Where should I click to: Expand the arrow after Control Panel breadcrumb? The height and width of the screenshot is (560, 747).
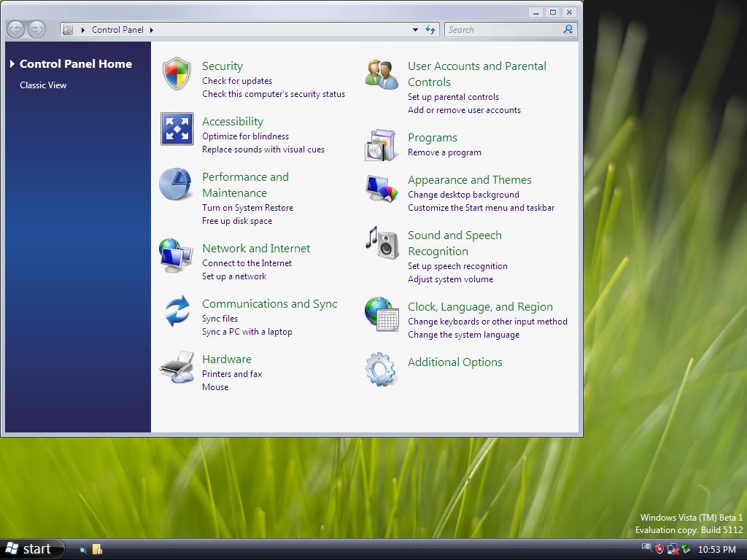click(152, 29)
